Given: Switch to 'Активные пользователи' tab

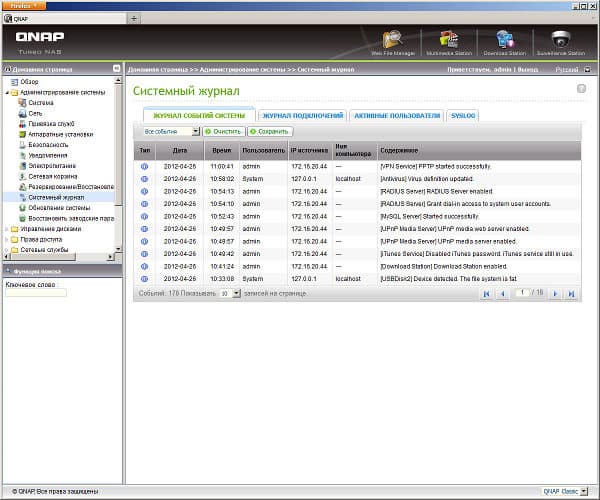Looking at the screenshot, I should pyautogui.click(x=396, y=116).
